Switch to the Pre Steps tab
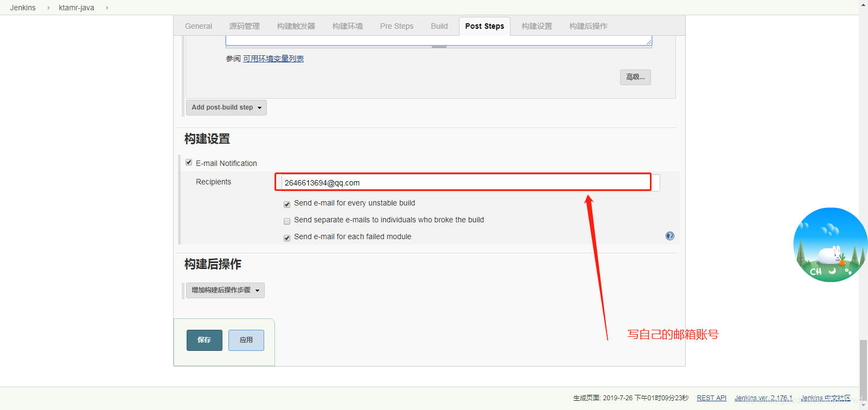This screenshot has height=410, width=868. pyautogui.click(x=397, y=26)
